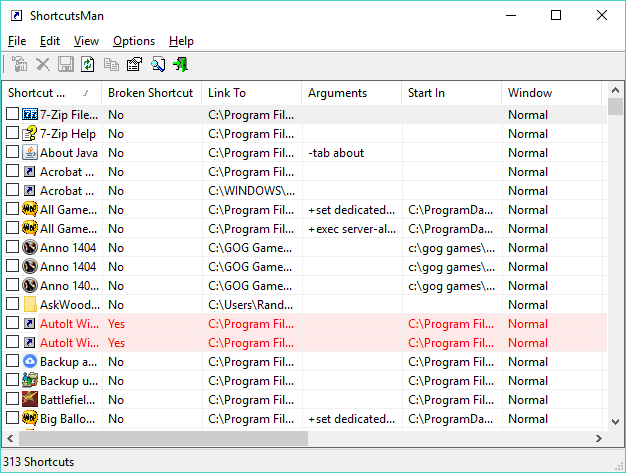
Task: Click the "C:\WINDOWS\..." Link To cell
Action: (252, 191)
